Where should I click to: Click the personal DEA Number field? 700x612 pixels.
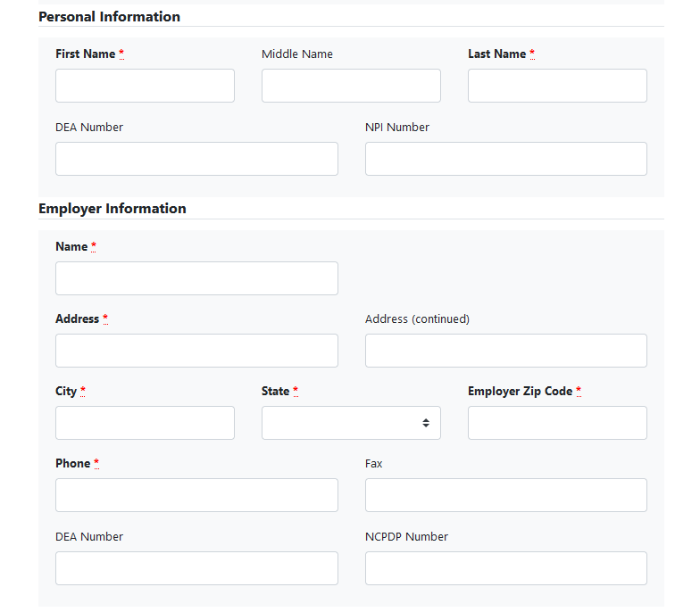pyautogui.click(x=196, y=159)
